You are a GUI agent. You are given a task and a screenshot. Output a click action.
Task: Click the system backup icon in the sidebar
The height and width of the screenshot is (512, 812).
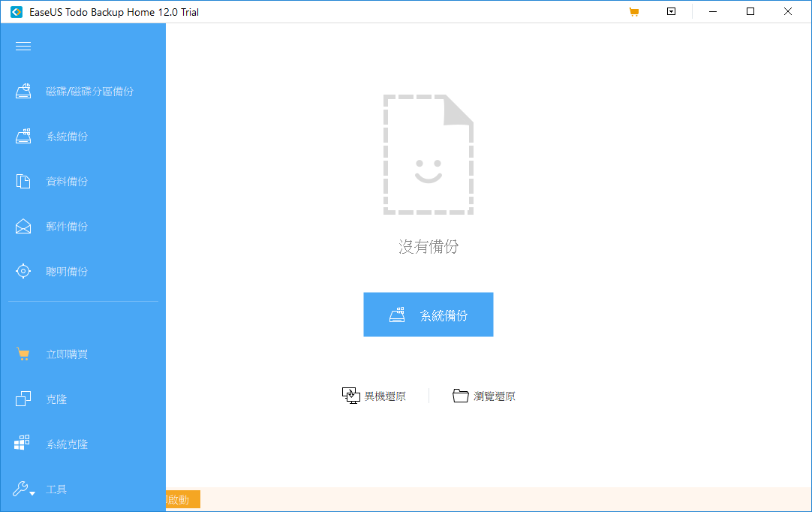[x=23, y=137]
